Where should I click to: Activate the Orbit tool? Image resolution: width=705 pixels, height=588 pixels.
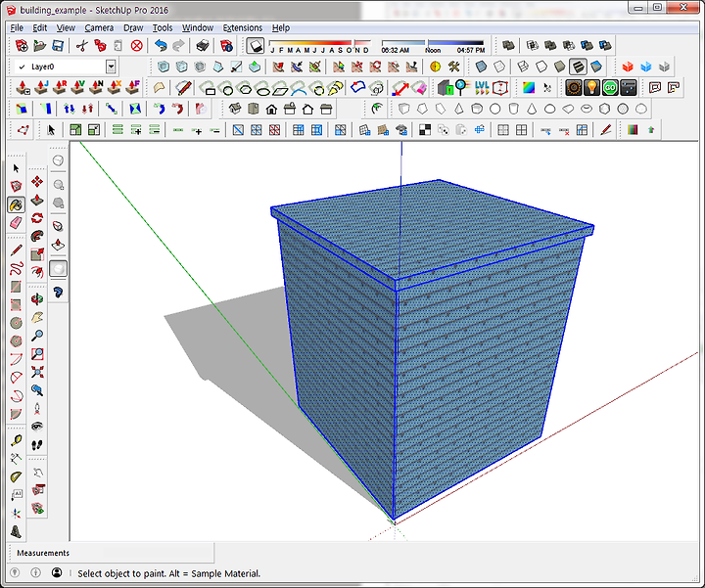click(37, 298)
